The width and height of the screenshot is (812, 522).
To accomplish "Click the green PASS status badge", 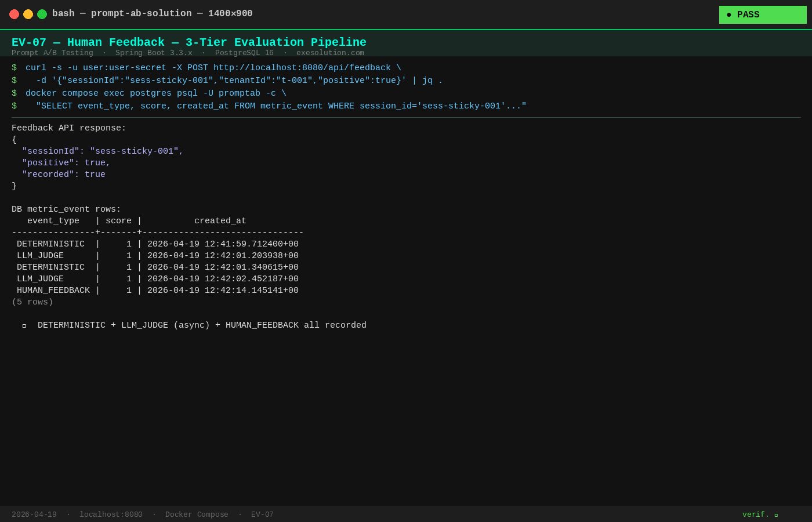I will [762, 15].
